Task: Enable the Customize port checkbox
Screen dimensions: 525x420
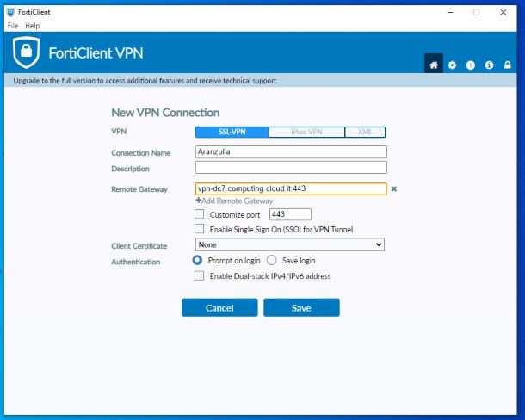Action: (x=199, y=214)
